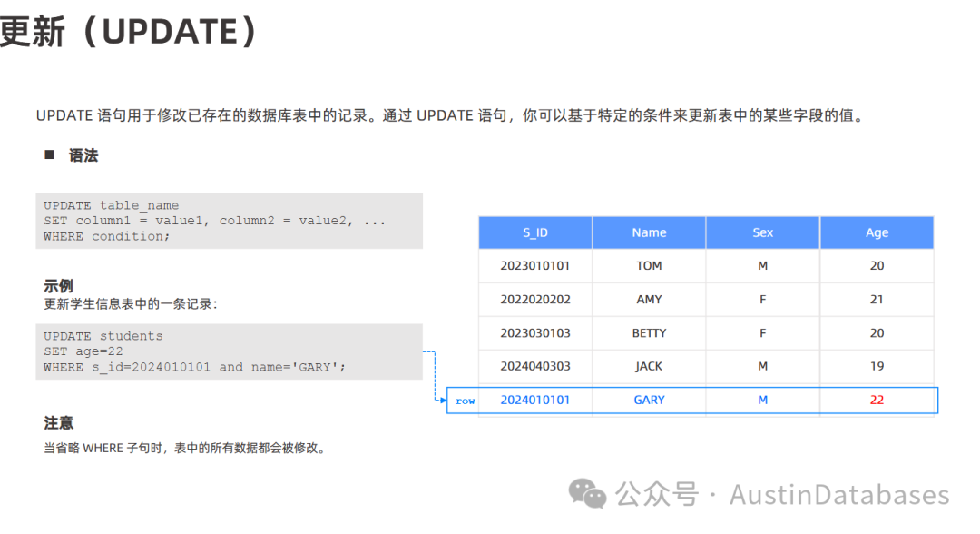Select cell 2022020202
Image resolution: width=980 pixels, height=534 pixels.
[x=535, y=300]
